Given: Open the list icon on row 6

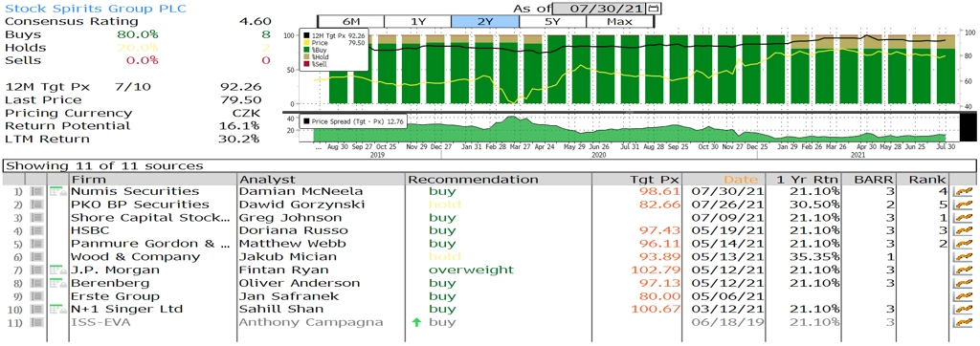Looking at the screenshot, I should [37, 257].
